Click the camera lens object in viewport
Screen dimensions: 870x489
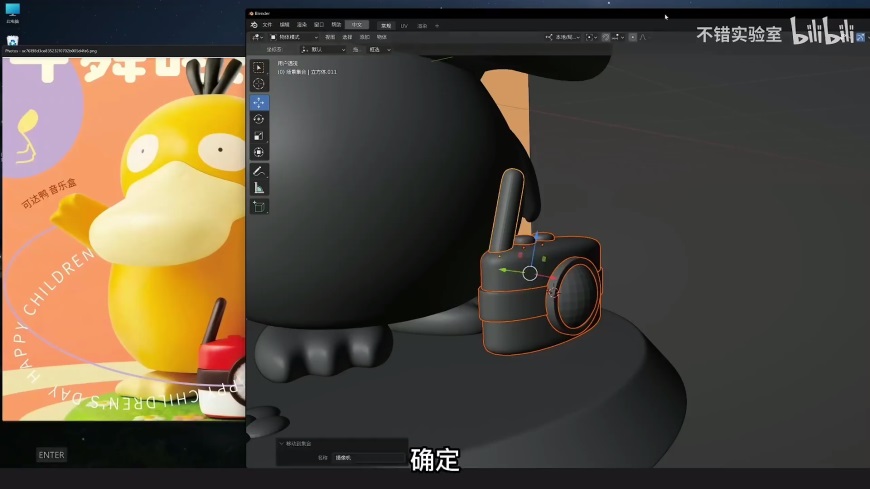pos(574,296)
